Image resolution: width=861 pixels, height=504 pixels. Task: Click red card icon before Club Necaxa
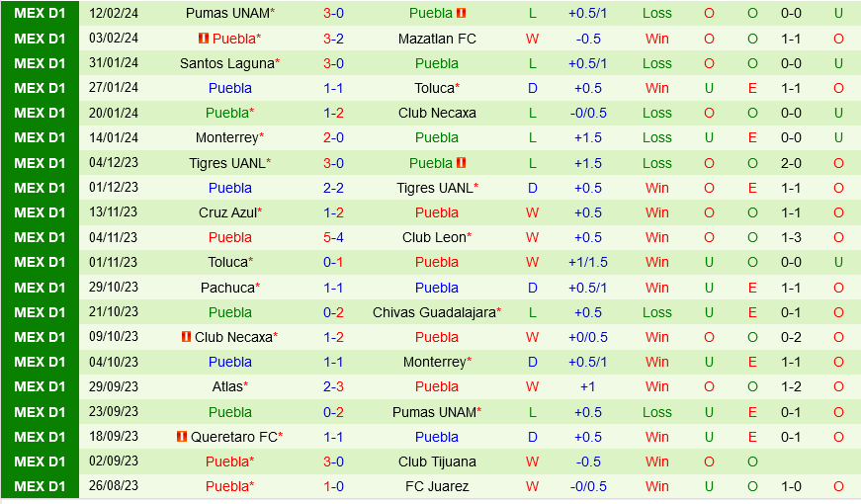click(186, 337)
